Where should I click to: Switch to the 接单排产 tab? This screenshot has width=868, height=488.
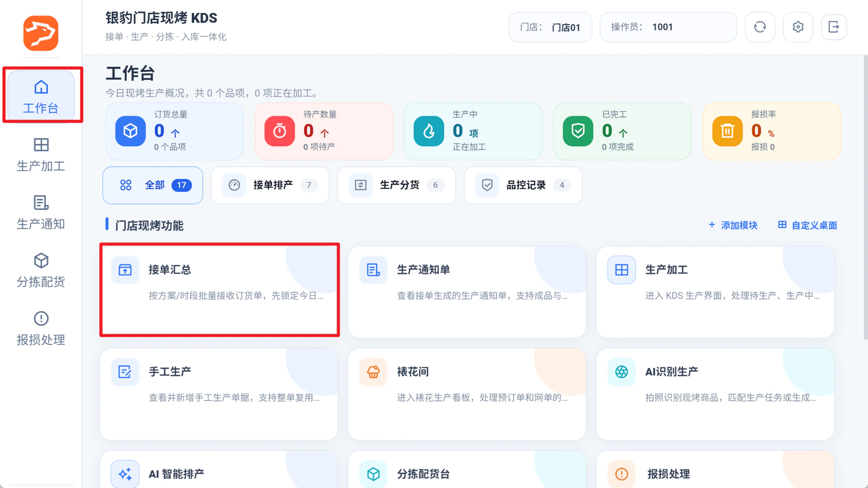(x=270, y=185)
